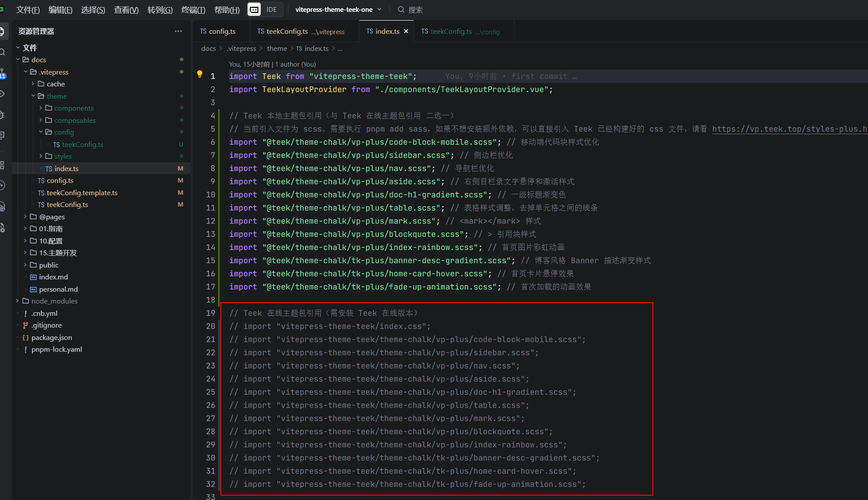Click the theme breadcrumb segment

point(277,48)
